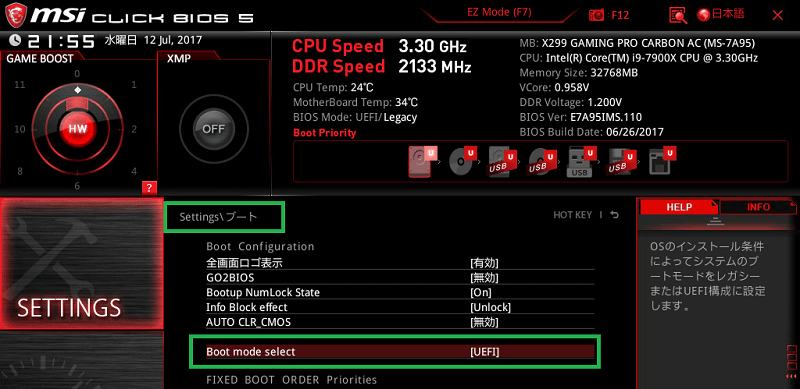Click the GAME BOOST panel title
The height and width of the screenshot is (389, 800).
pos(40,59)
